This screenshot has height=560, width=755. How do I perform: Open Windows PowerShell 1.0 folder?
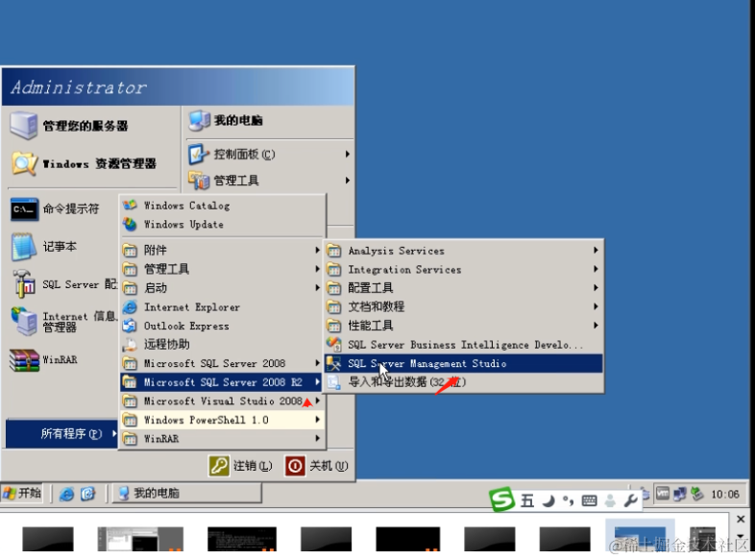point(222,420)
